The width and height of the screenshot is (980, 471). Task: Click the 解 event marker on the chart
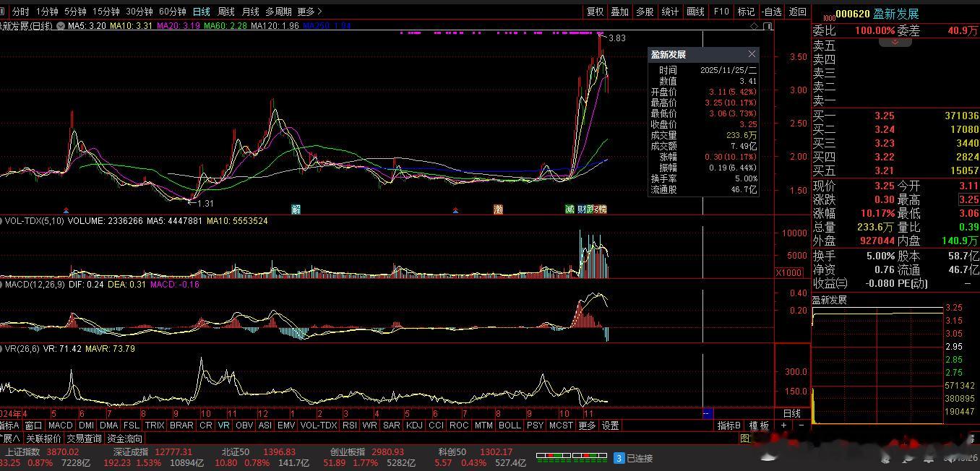tap(296, 209)
